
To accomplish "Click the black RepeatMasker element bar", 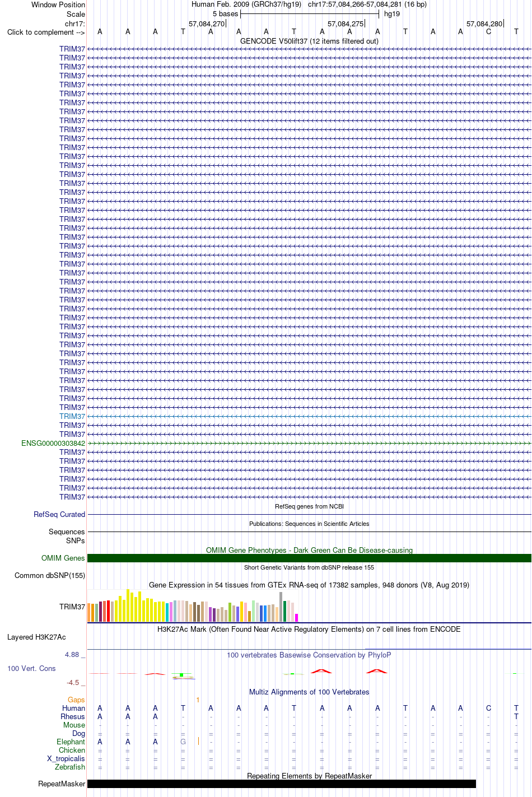I will [282, 784].
